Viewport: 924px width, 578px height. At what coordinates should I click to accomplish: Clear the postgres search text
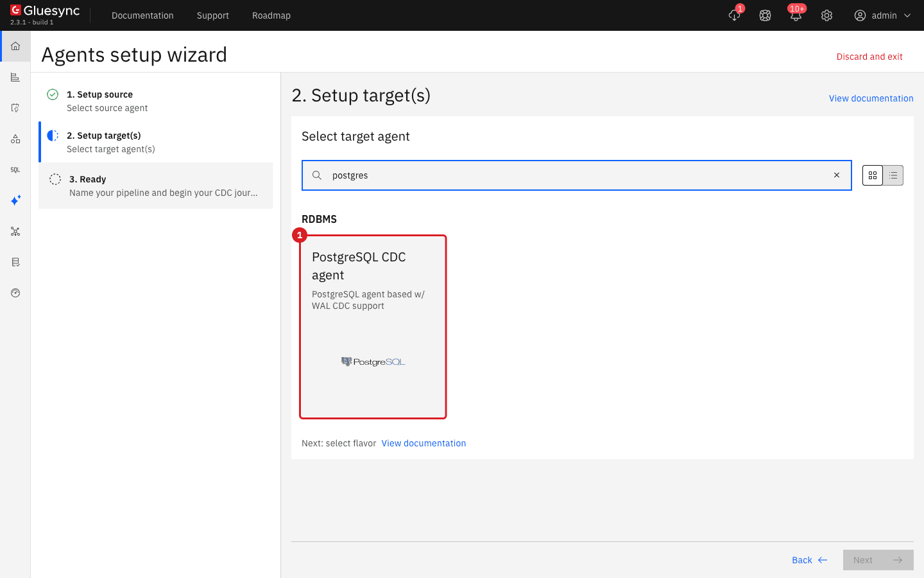837,175
